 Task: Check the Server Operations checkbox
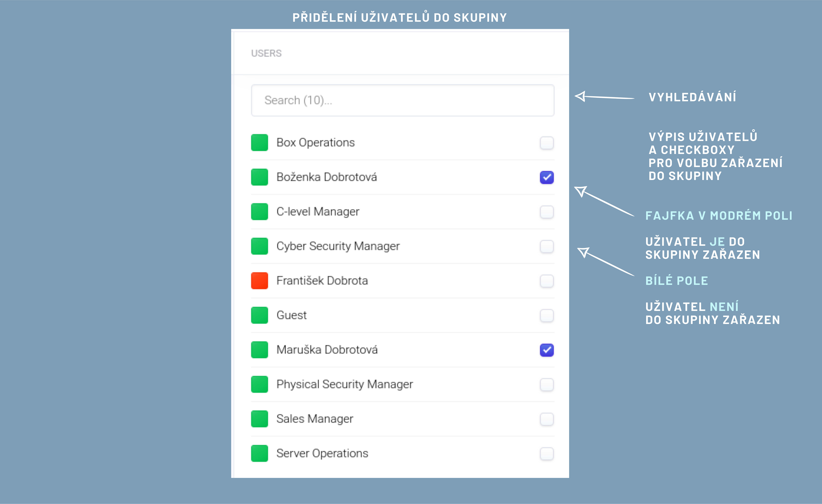546,454
